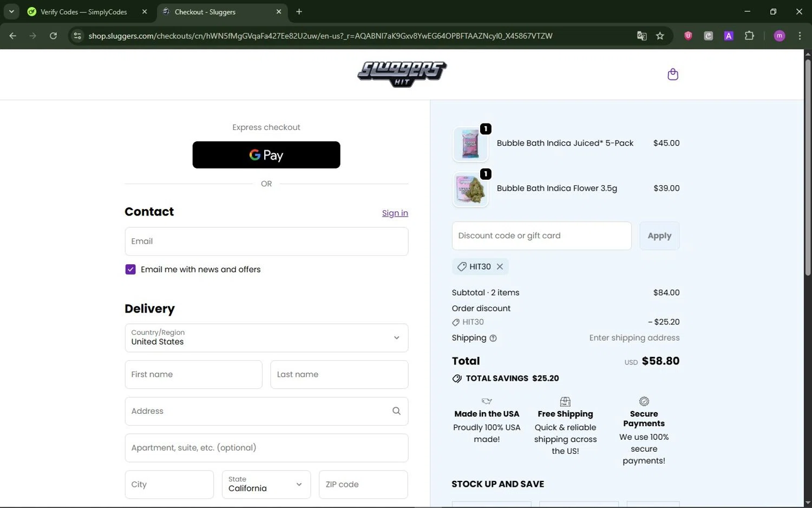The height and width of the screenshot is (508, 812).
Task: Click the address search magnifier icon
Action: [x=396, y=411]
